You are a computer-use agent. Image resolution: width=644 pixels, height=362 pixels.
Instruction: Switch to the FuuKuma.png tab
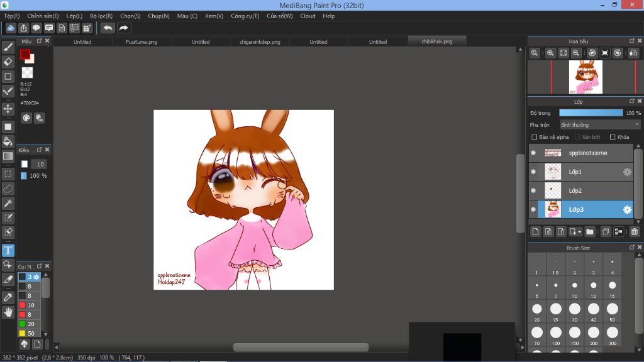[141, 42]
